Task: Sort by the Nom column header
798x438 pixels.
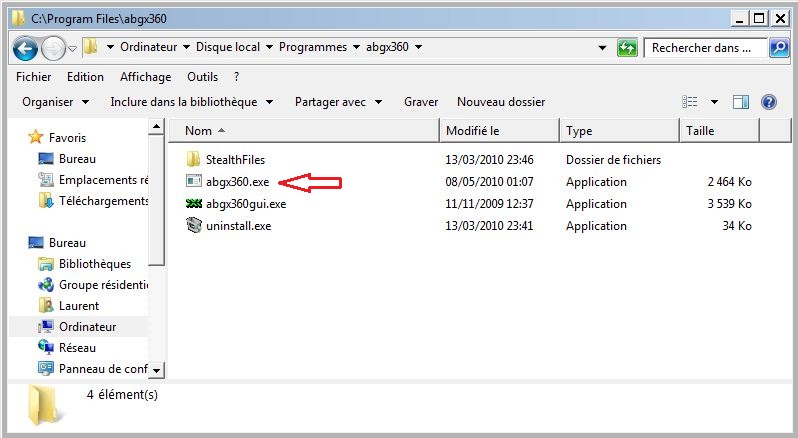Action: 304,131
